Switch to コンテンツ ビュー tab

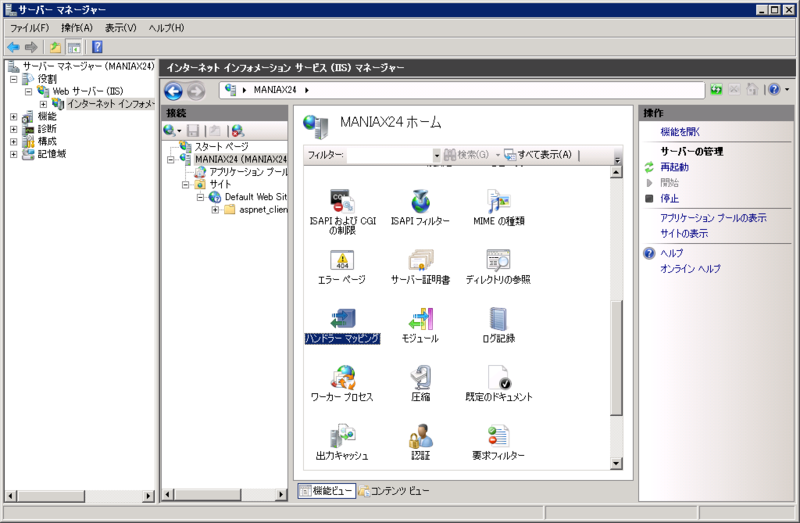pos(394,491)
